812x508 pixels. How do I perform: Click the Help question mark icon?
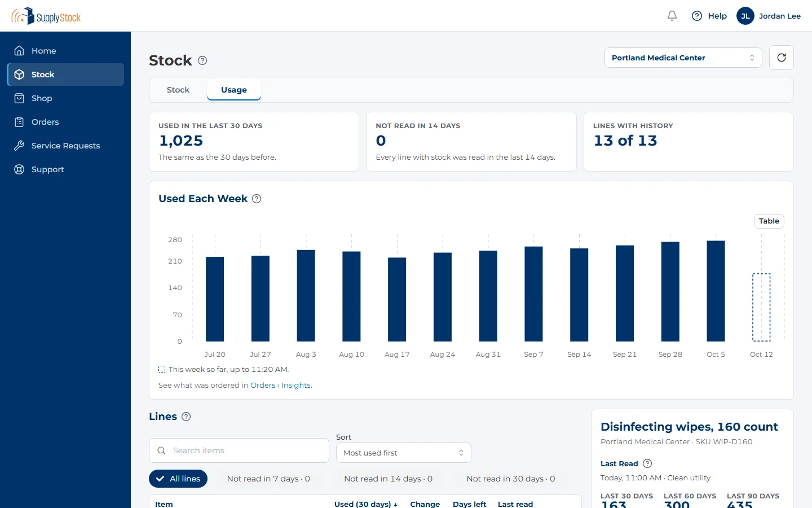coord(697,16)
